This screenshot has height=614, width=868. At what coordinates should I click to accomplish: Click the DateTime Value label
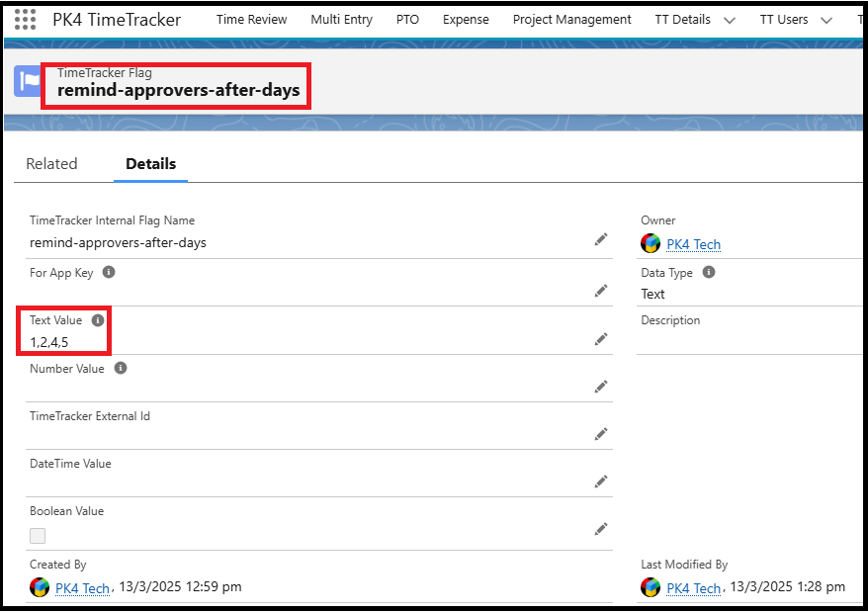click(70, 464)
